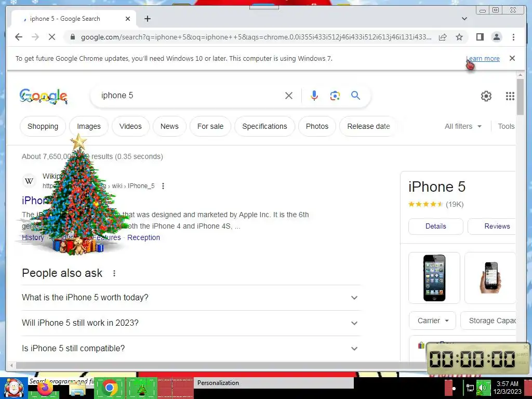Select the Release date filter chip

[x=368, y=126]
